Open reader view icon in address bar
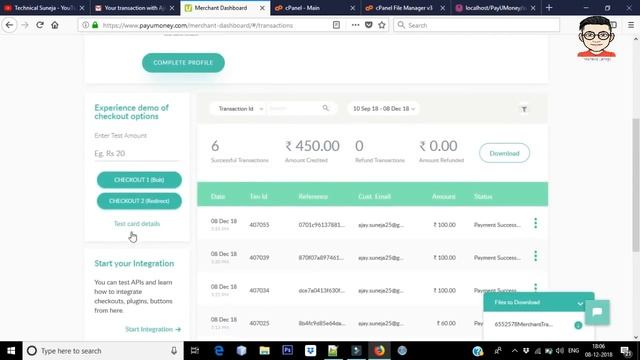Screen dimensions: 640x360 pos(336,25)
